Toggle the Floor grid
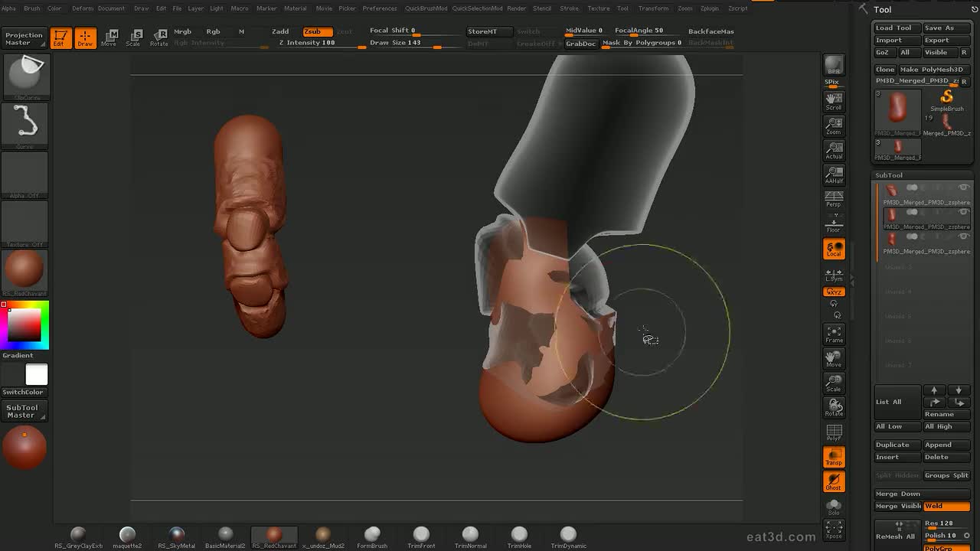This screenshot has width=980, height=551. pos(834,223)
